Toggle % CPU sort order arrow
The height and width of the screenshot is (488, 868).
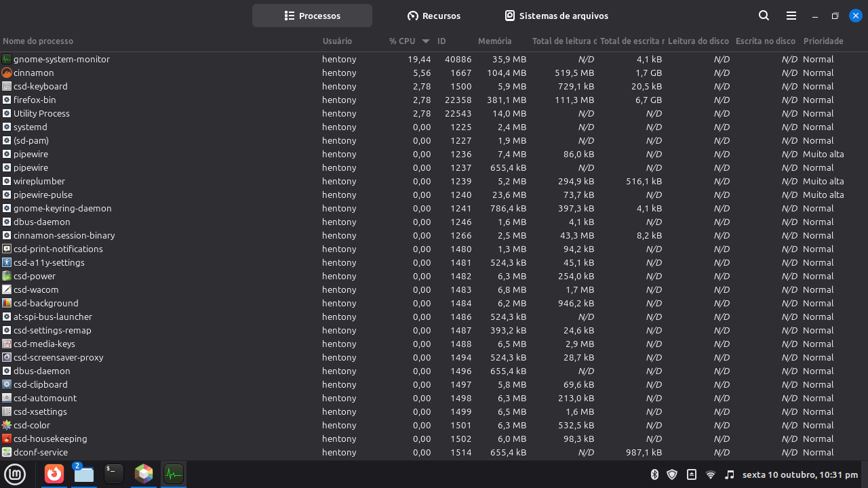coord(426,41)
